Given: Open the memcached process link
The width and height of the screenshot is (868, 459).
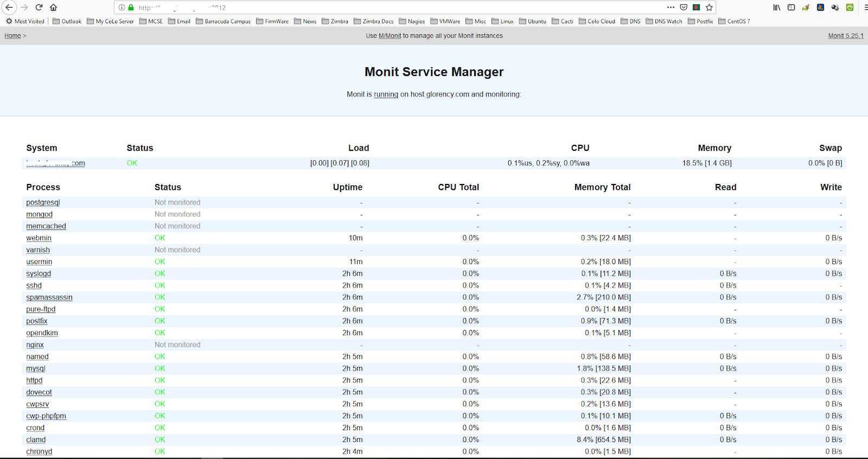Looking at the screenshot, I should (46, 226).
